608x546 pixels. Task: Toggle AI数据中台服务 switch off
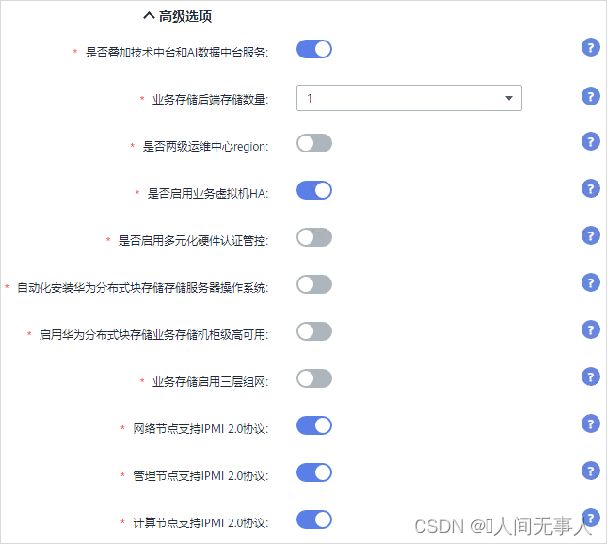[314, 49]
